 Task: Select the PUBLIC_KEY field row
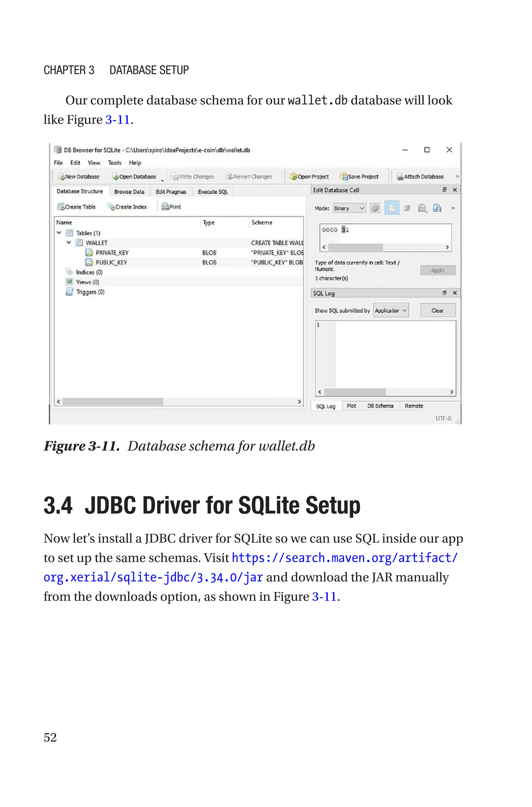[x=179, y=262]
